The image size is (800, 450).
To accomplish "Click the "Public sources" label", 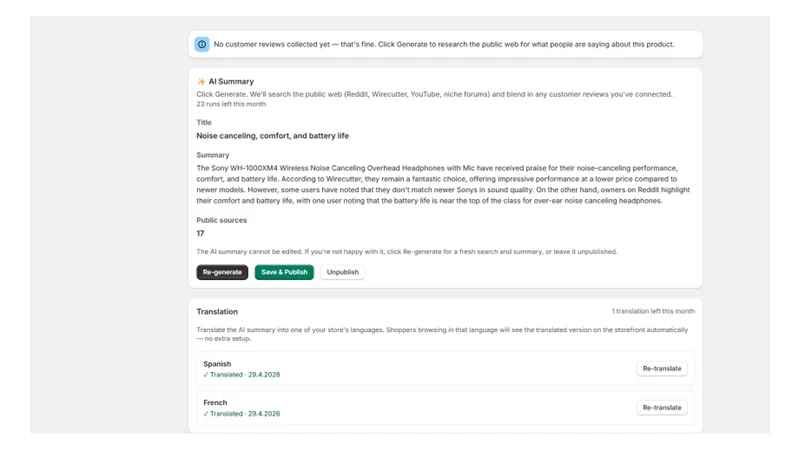I will (x=221, y=220).
